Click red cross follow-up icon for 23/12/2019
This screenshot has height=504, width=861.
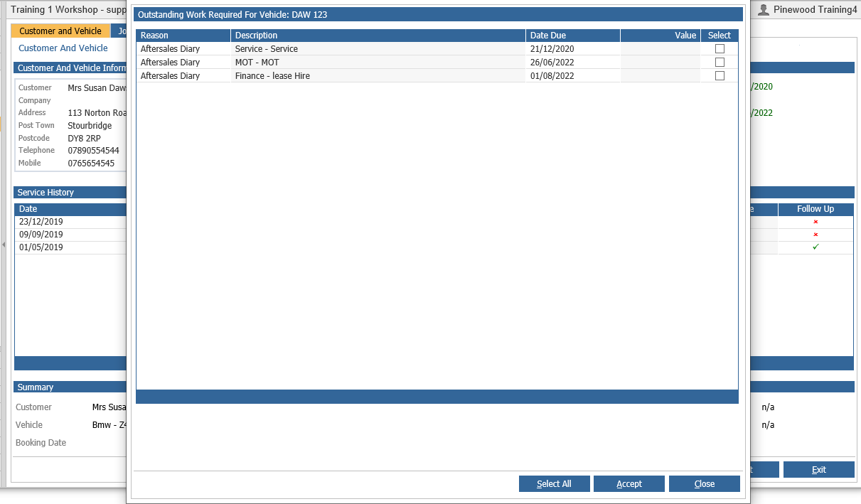815,222
